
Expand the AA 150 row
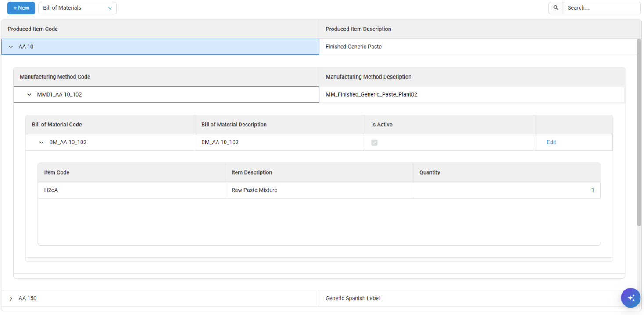coord(11,299)
